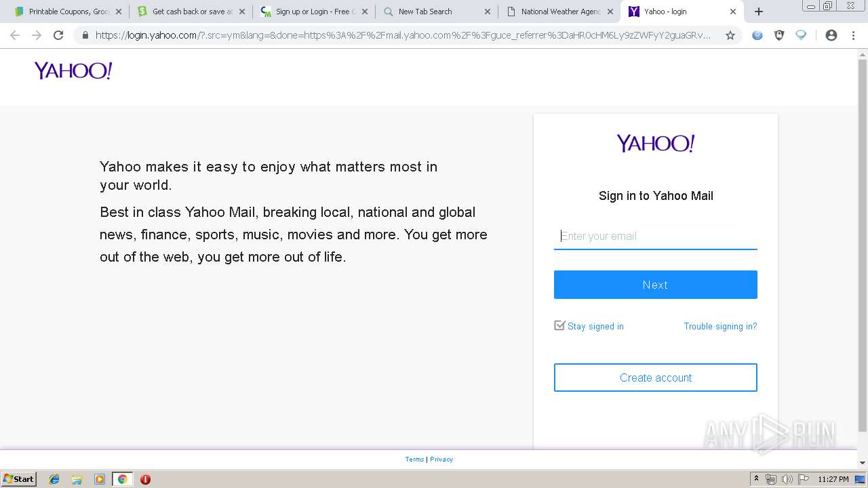
Task: Close the Yahoo - login tab
Action: [732, 12]
